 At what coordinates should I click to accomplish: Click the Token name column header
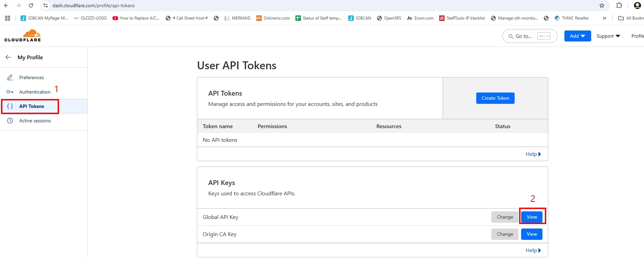pyautogui.click(x=218, y=126)
